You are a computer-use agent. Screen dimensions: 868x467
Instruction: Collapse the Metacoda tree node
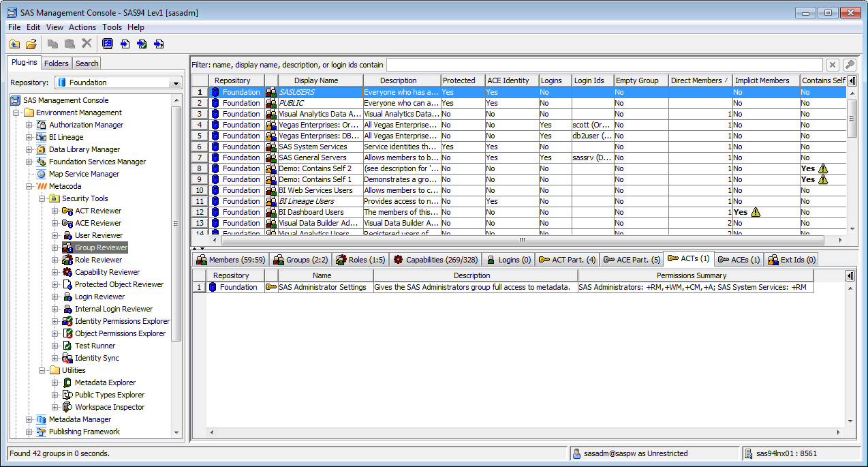tap(29, 186)
